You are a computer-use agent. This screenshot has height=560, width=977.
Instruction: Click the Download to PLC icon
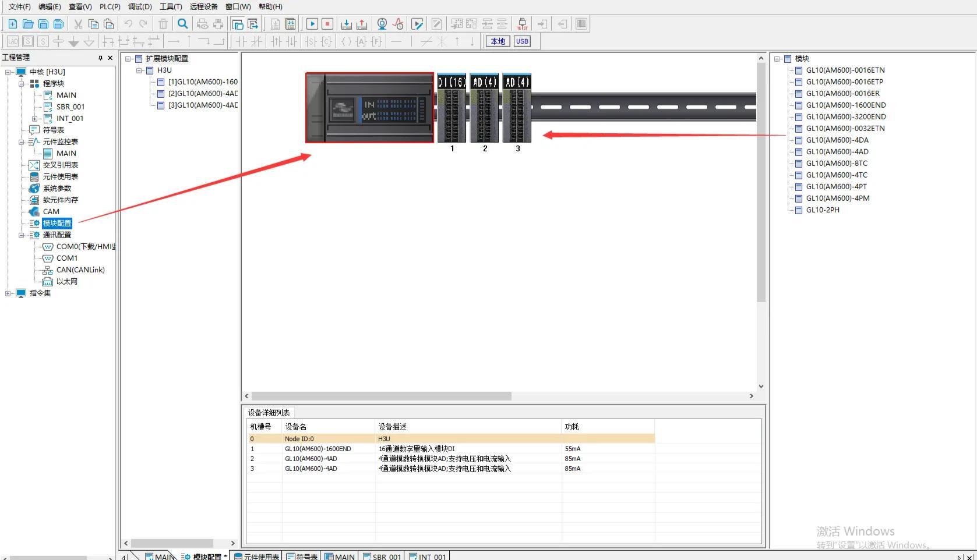[346, 24]
